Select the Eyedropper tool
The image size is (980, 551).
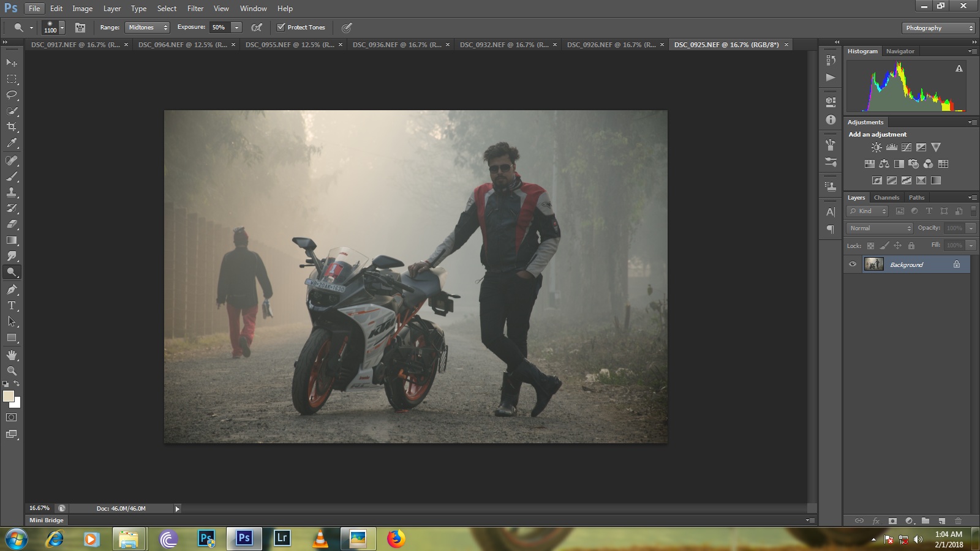[12, 143]
